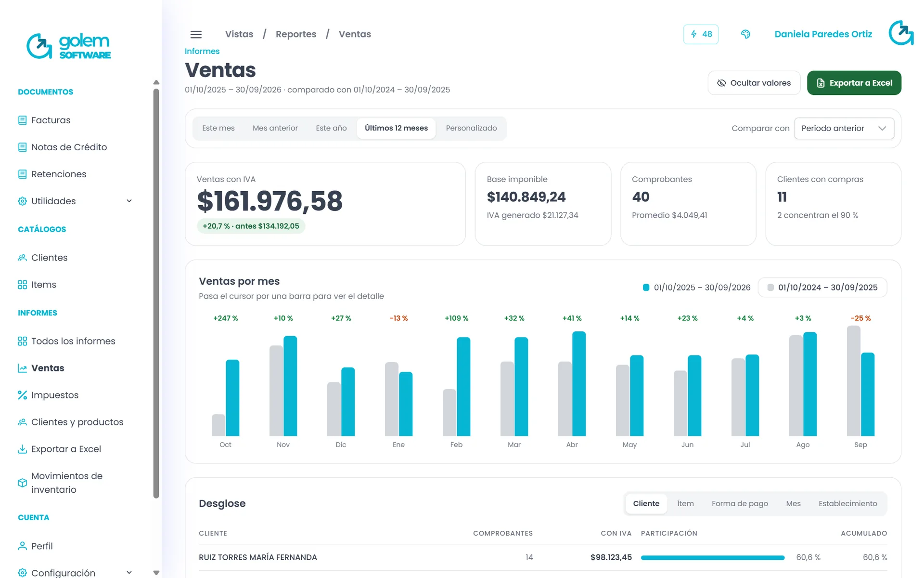924x578 pixels.
Task: Select the Mes anterior period
Action: coord(275,128)
